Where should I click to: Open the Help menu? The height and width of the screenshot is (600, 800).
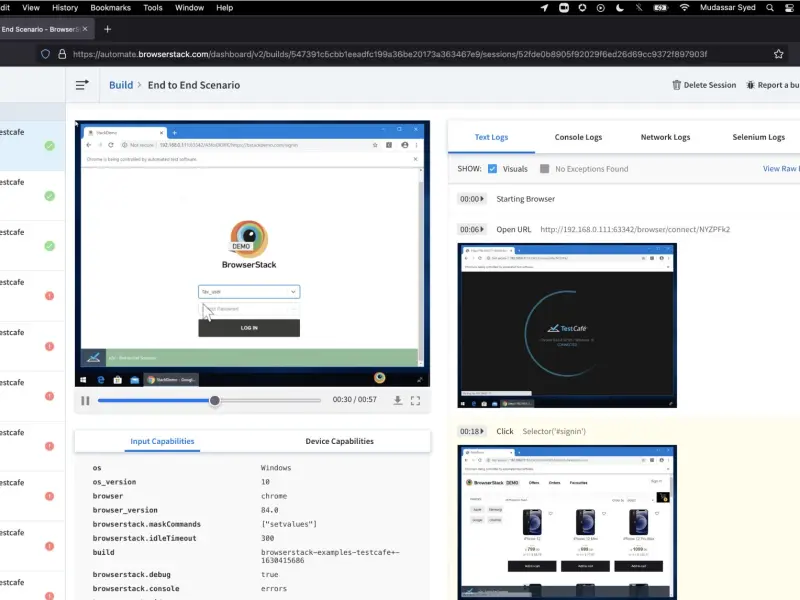tap(224, 8)
